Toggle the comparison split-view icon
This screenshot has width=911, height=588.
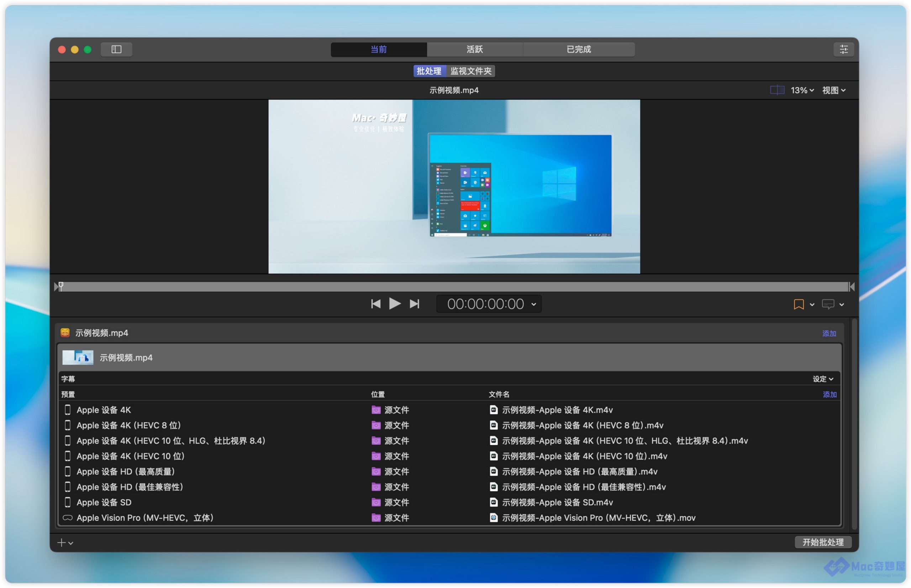click(776, 90)
